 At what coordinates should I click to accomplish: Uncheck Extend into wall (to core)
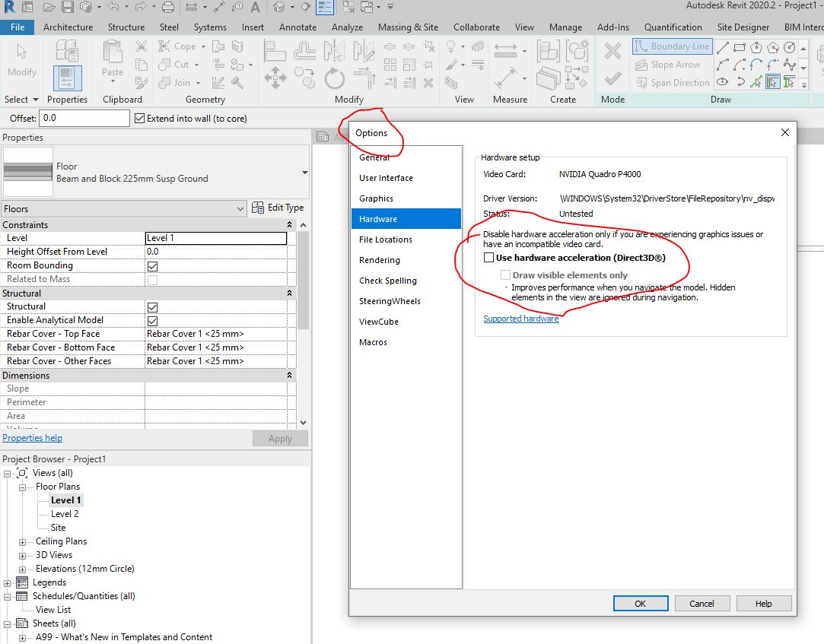[x=139, y=118]
